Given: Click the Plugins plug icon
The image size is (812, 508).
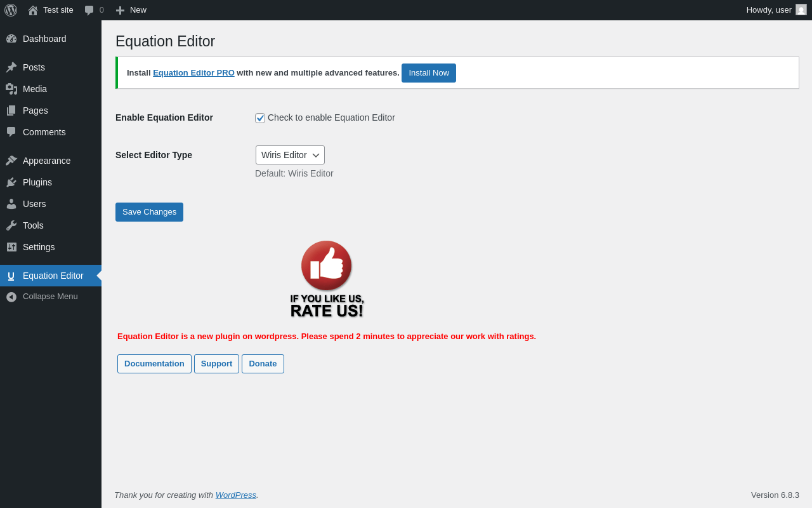Looking at the screenshot, I should [11, 182].
